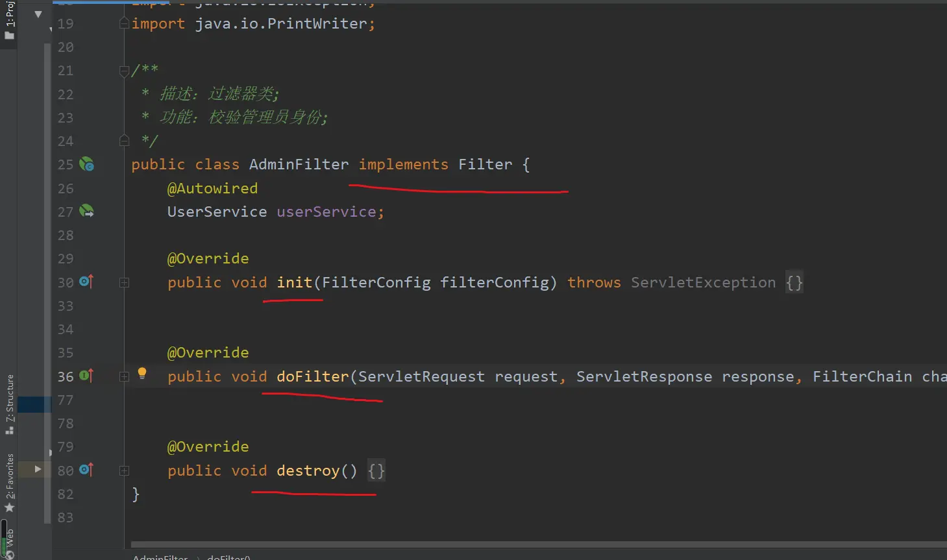The width and height of the screenshot is (947, 560).
Task: Click the FilterChain parameter type
Action: click(862, 376)
